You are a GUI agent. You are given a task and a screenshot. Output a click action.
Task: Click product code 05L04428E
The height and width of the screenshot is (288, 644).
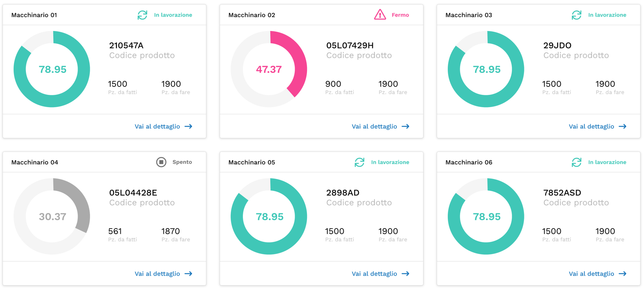coord(133,193)
